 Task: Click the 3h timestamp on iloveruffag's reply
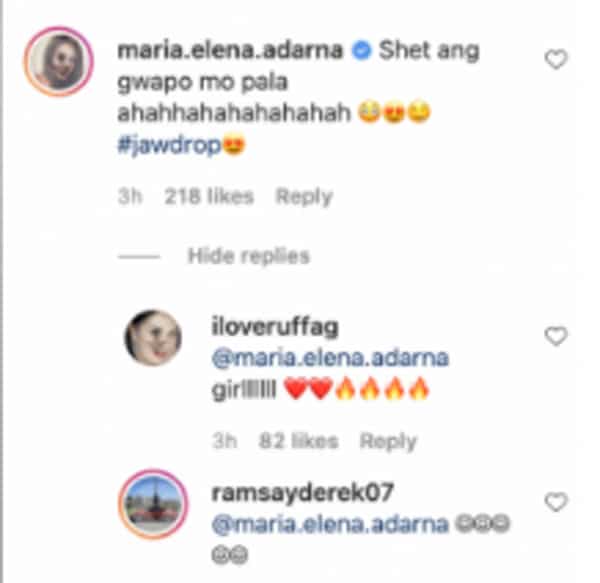click(x=225, y=441)
